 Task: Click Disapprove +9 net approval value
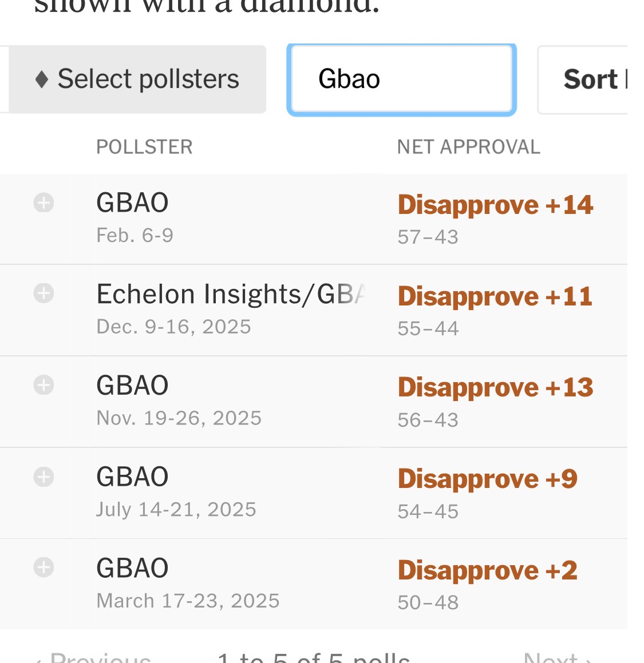click(x=487, y=479)
